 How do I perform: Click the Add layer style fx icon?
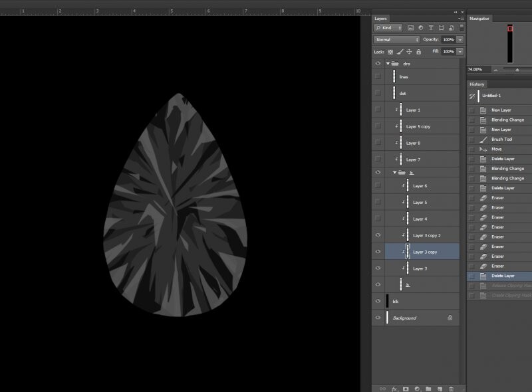pos(394,388)
